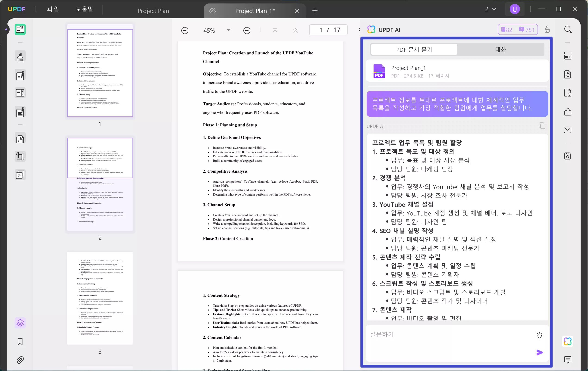View AI credits counter 82 / 751
This screenshot has width=588, height=371.
click(518, 30)
